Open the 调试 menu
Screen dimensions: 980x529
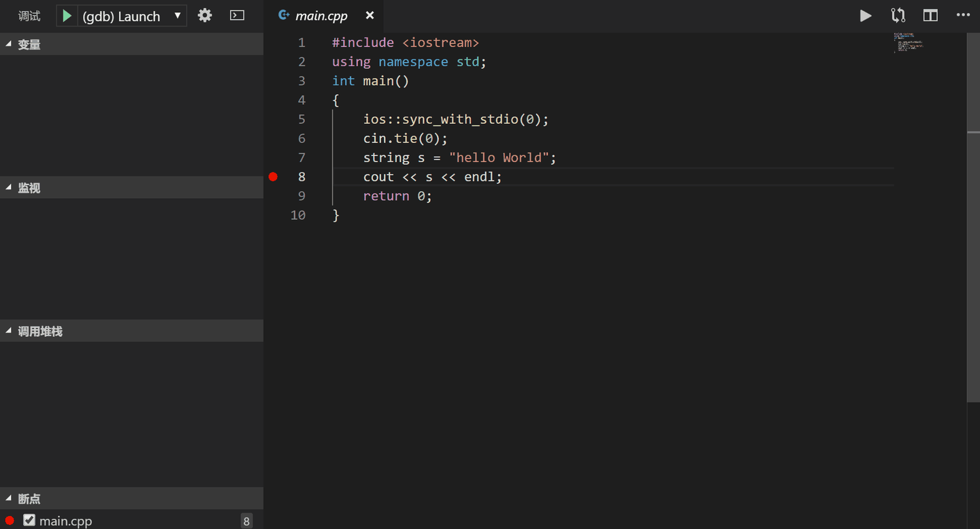click(29, 15)
